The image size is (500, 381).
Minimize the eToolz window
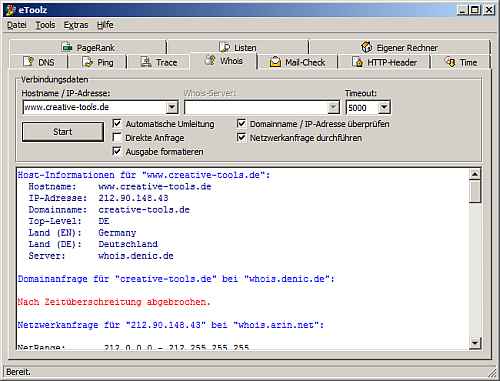pyautogui.click(x=462, y=10)
